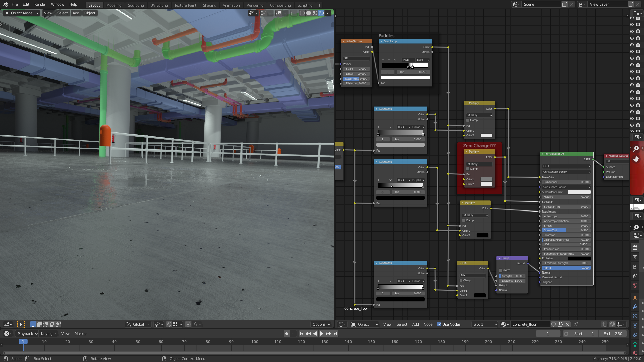Image resolution: width=644 pixels, height=362 pixels.
Task: Switch to solid viewport shading
Action: pos(309,13)
